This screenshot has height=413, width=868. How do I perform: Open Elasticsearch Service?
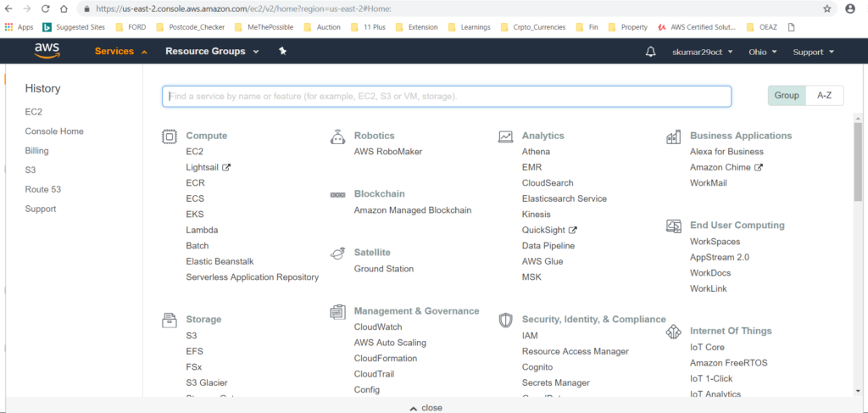pos(564,198)
